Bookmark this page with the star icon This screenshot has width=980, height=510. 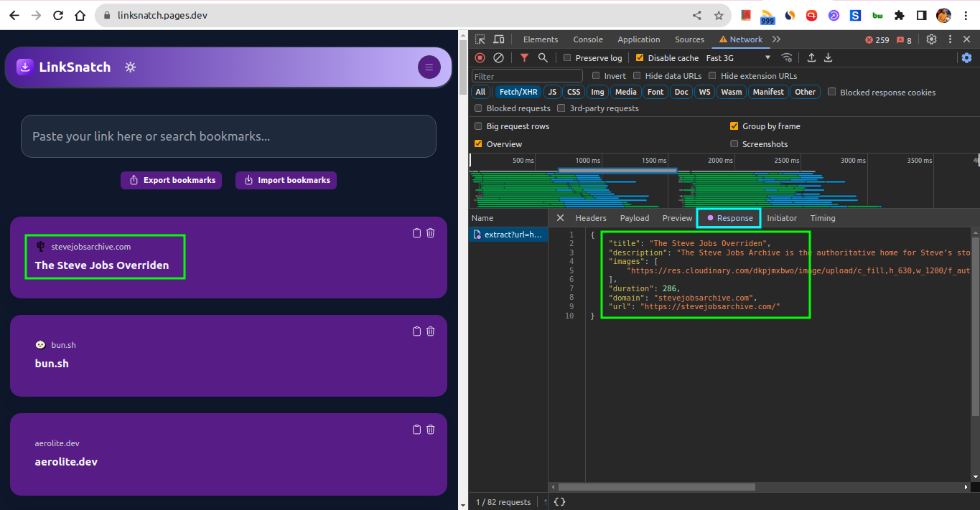click(719, 15)
